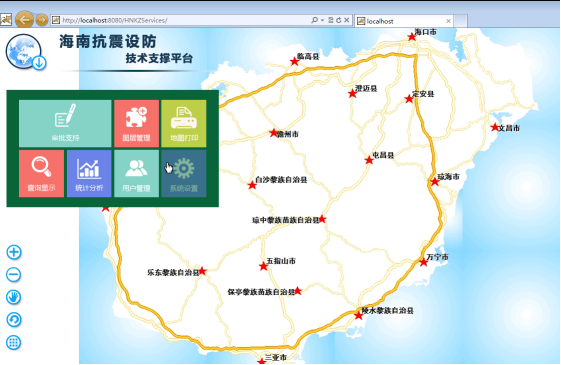Open the 用户管理 user management tile
The height and width of the screenshot is (365, 561).
point(136,174)
